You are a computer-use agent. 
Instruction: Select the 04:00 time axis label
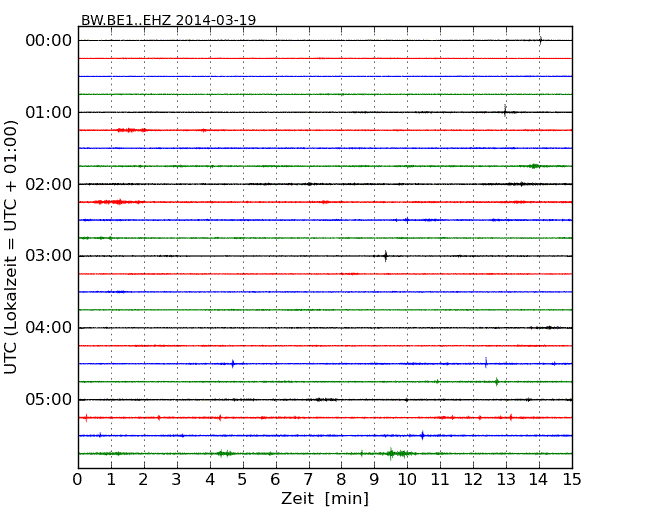(x=49, y=328)
